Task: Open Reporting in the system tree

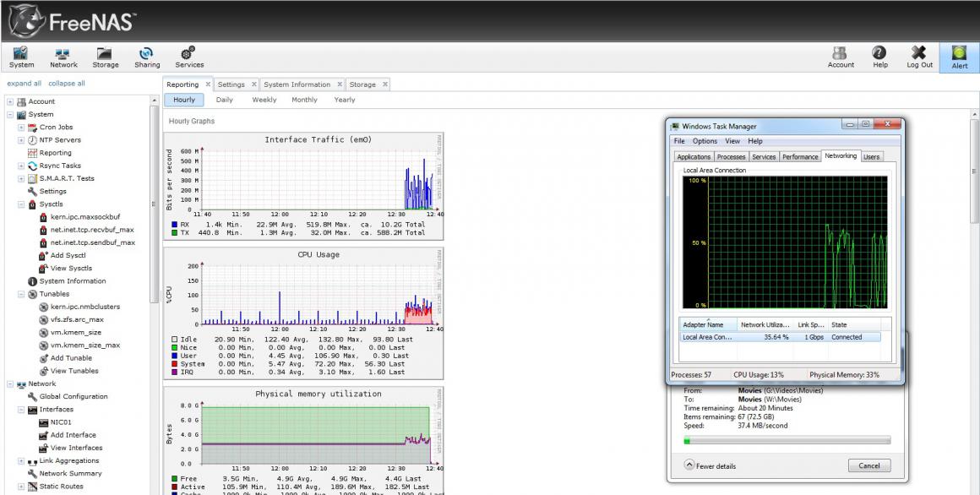Action: click(x=55, y=153)
